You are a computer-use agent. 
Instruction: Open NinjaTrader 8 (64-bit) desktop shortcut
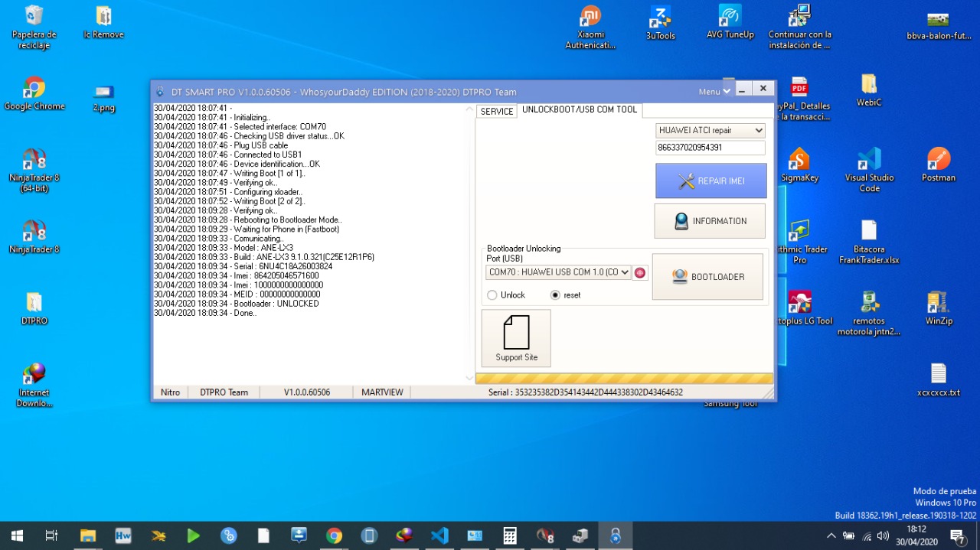tap(34, 170)
